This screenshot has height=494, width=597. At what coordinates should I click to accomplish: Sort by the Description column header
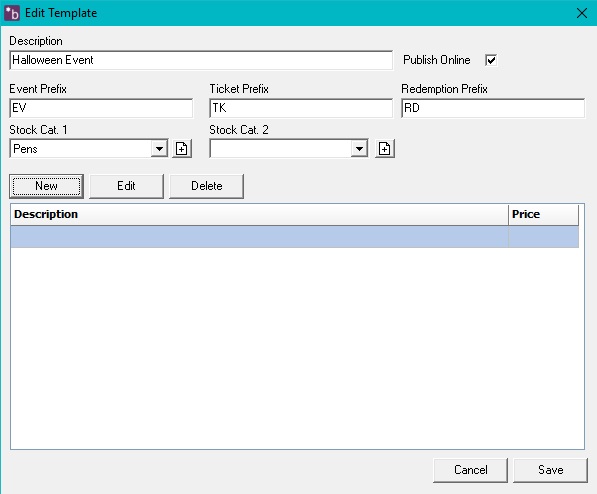click(x=259, y=214)
